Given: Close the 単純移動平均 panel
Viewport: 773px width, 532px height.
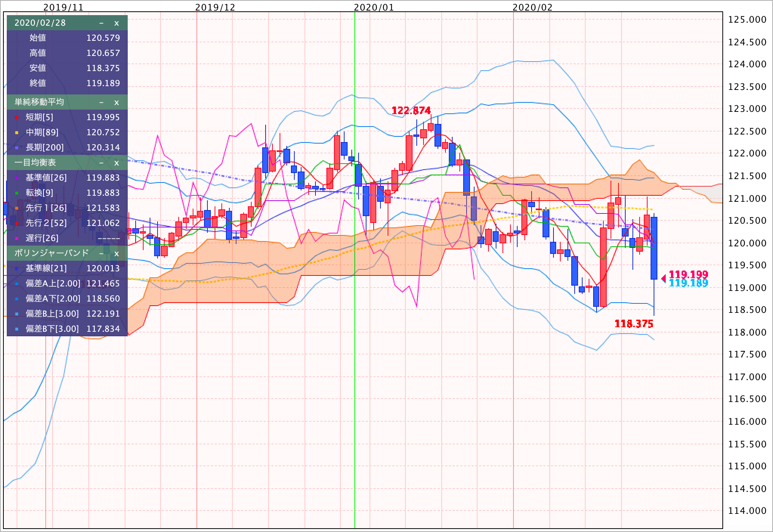Looking at the screenshot, I should (x=116, y=102).
